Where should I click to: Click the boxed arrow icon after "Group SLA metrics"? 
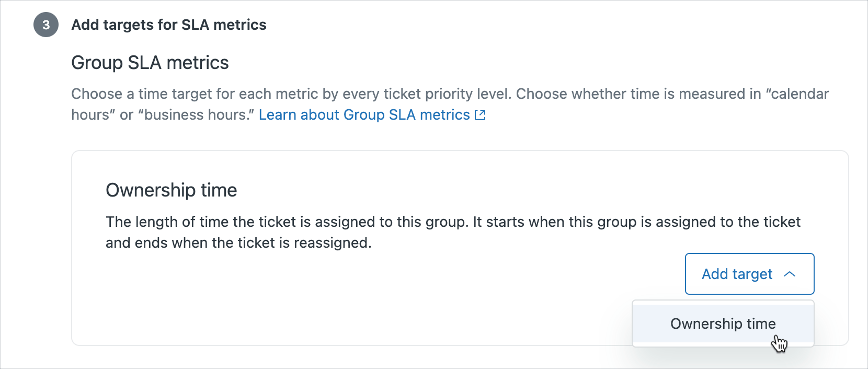click(479, 114)
